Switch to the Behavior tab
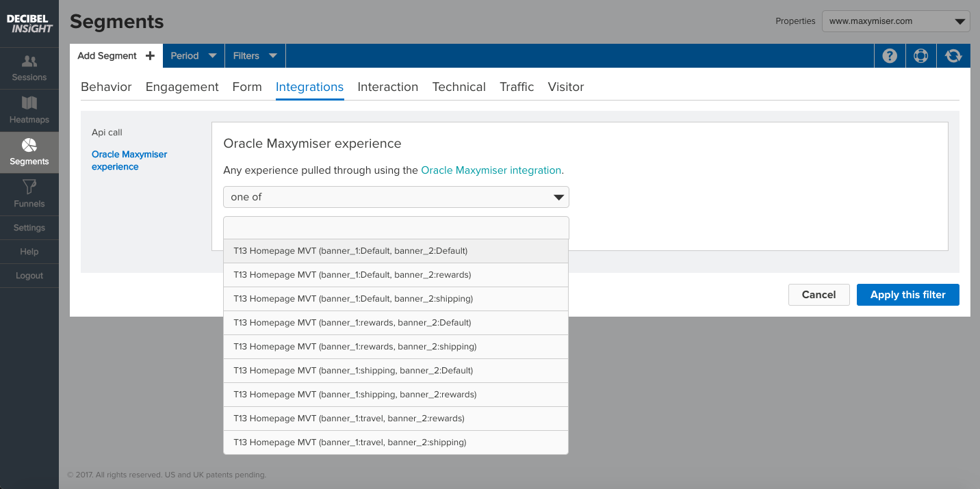Image resolution: width=980 pixels, height=489 pixels. (x=106, y=87)
